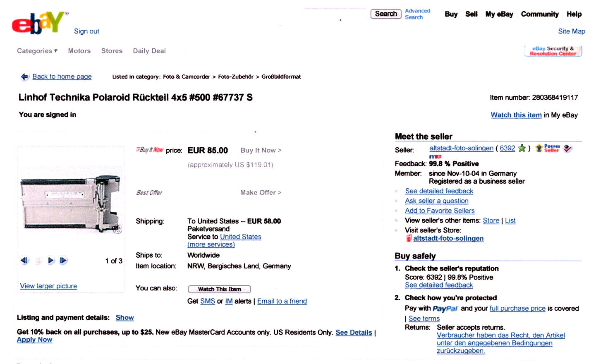Click Make Offer > button

pos(261,192)
